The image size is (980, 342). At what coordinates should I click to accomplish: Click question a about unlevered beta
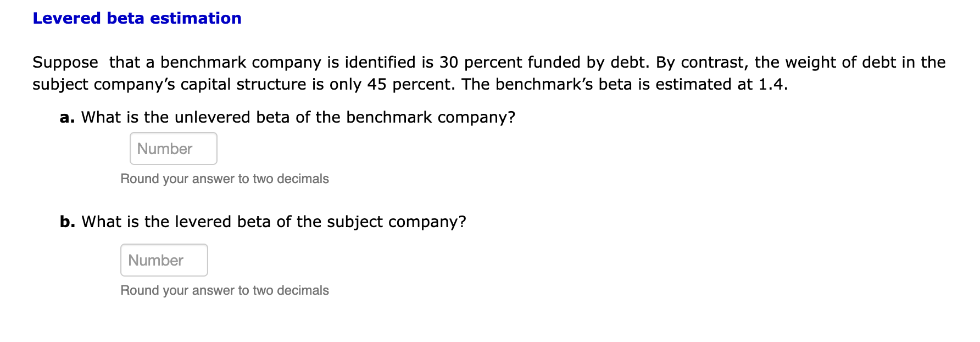click(287, 117)
